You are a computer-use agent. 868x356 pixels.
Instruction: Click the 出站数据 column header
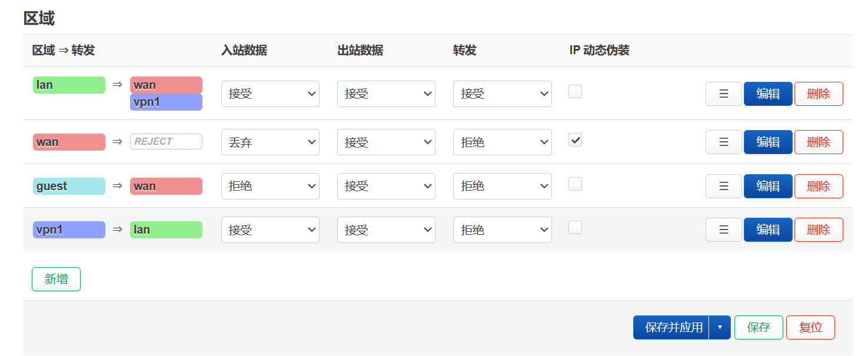point(360,51)
